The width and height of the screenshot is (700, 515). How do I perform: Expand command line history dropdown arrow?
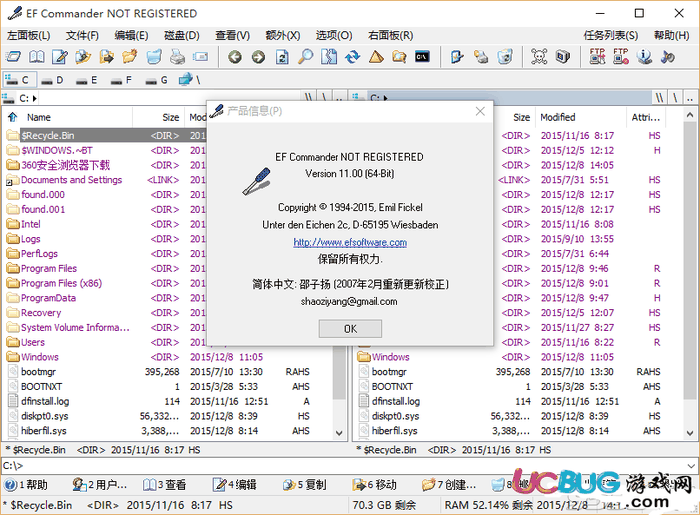691,466
